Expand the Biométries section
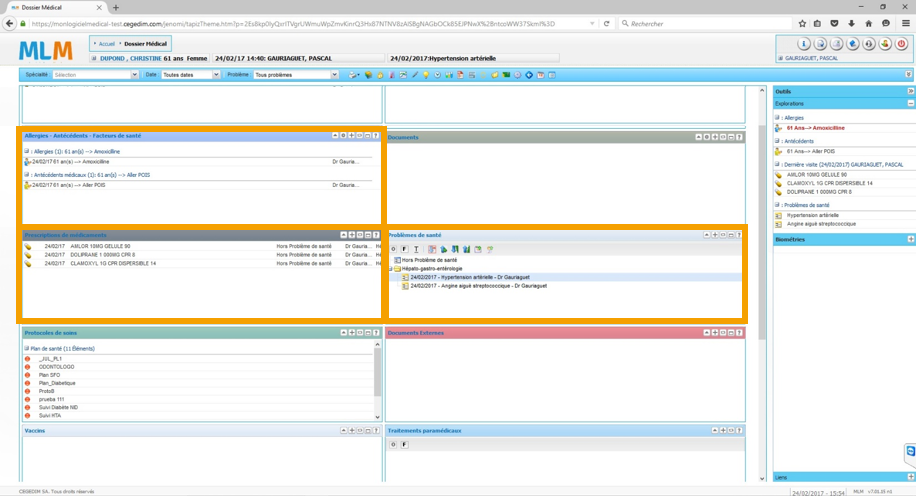The width and height of the screenshot is (916, 496). [x=910, y=240]
